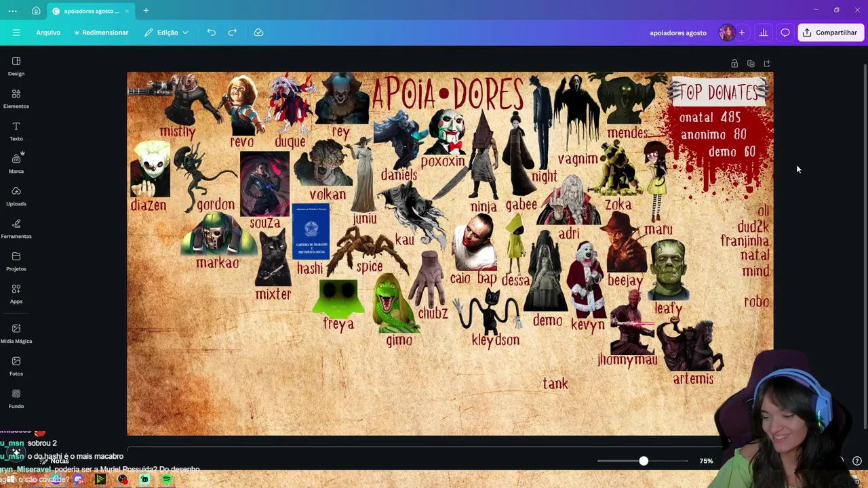Add collaborators with the plus button

[x=742, y=33]
